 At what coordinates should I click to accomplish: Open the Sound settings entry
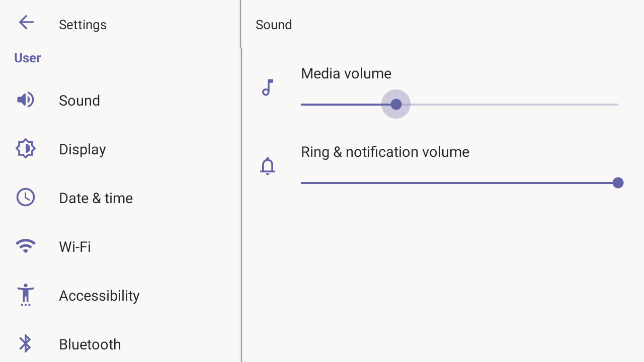click(121, 101)
